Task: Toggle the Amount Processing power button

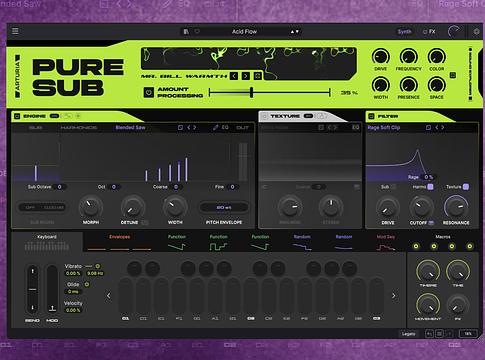Action: (x=149, y=92)
